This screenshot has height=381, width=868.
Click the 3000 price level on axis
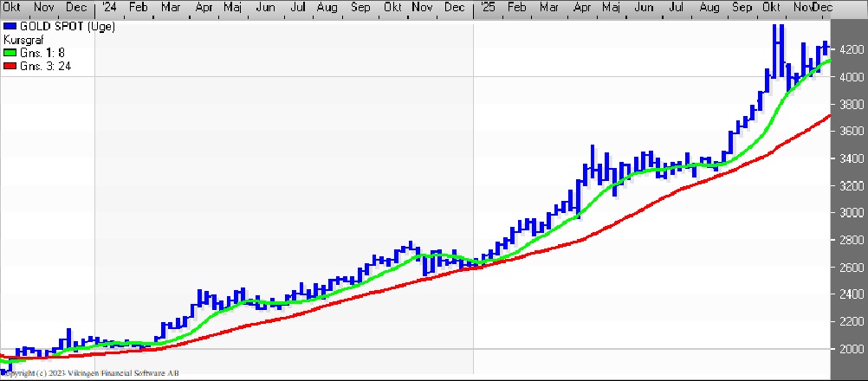(x=849, y=213)
